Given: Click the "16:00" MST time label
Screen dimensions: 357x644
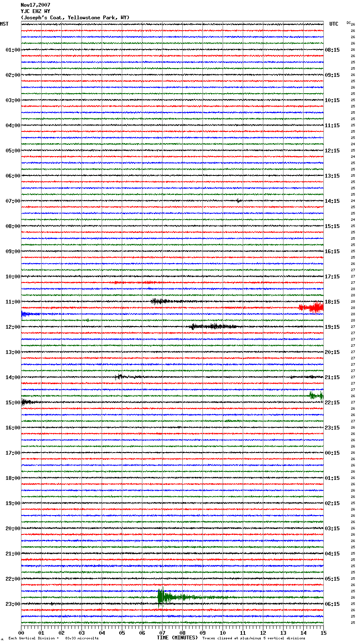Looking at the screenshot, I should [13, 428].
